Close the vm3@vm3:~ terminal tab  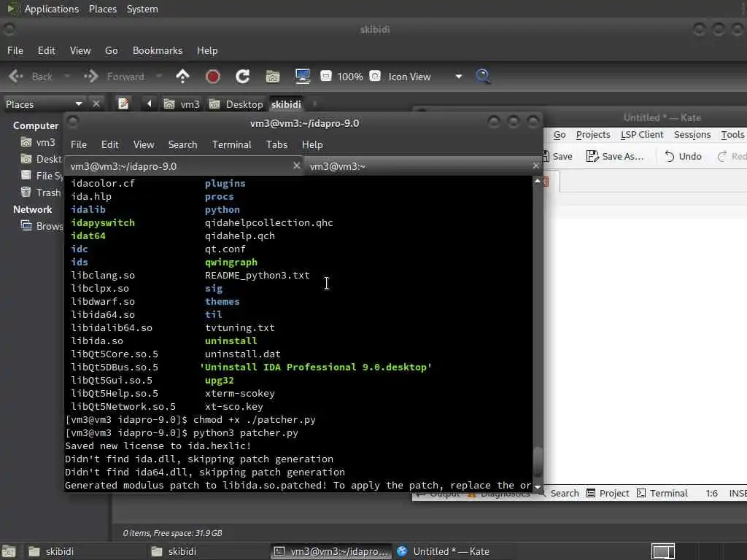(x=535, y=166)
